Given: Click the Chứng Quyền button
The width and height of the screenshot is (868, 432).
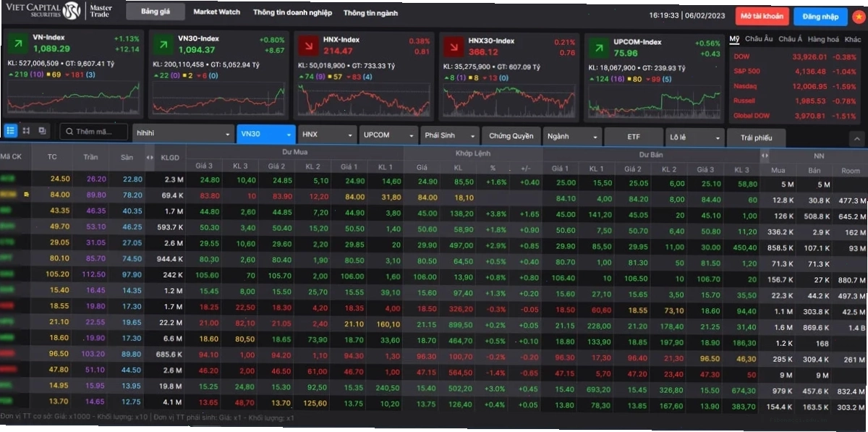Looking at the screenshot, I should click(511, 136).
